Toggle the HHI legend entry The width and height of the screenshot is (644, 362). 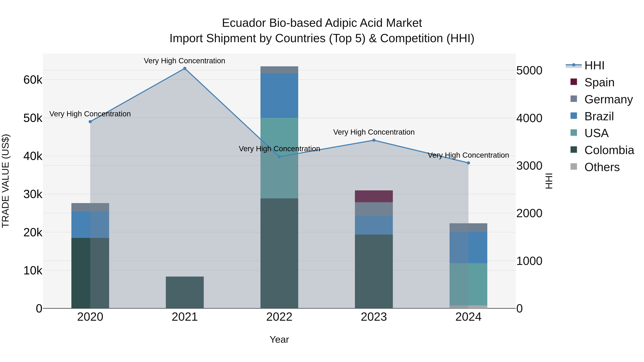[x=585, y=65]
